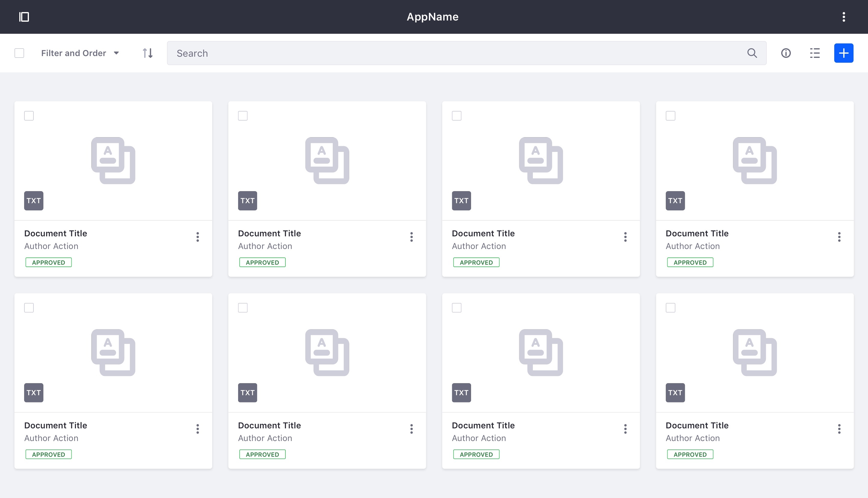The width and height of the screenshot is (868, 498).
Task: Tick top-right document card checkbox
Action: [670, 116]
